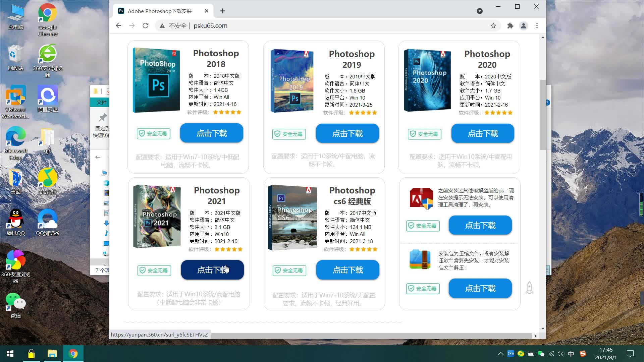Open Chrome's three-dot menu
The image size is (644, 362).
[x=537, y=26]
